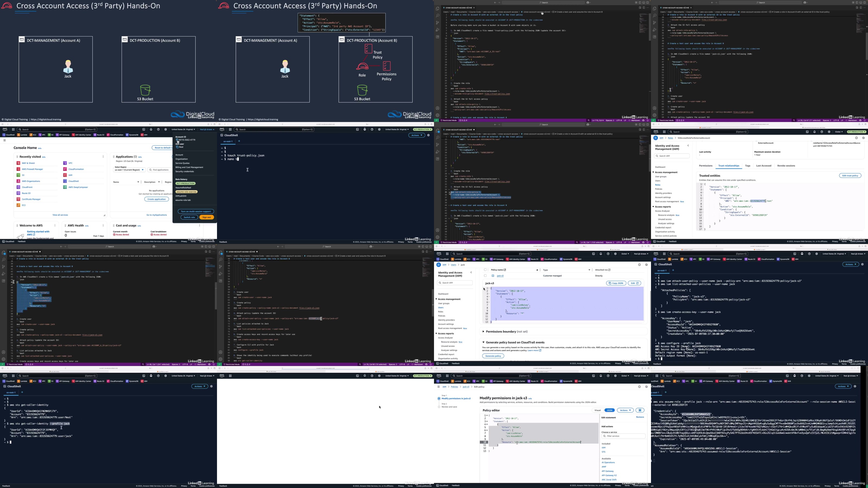Choose Security credentials in the account menu
Viewport: 868px width, 488px height.
(x=185, y=171)
